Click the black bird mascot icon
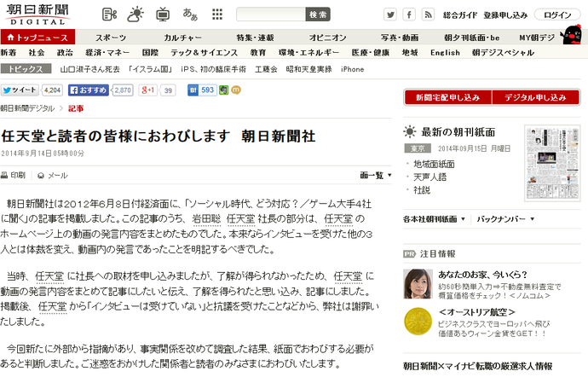Image resolution: width=588 pixels, height=377 pixels. pyautogui.click(x=572, y=35)
